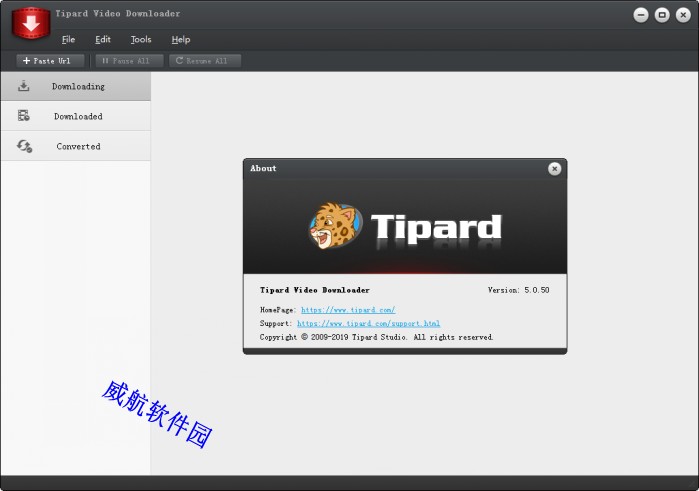Click the bold Tipard Video Downloader product name
Viewport: 699px width, 491px height.
[315, 290]
